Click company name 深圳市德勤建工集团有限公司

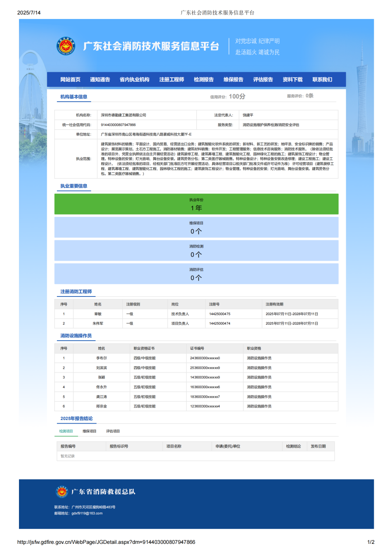(x=123, y=115)
